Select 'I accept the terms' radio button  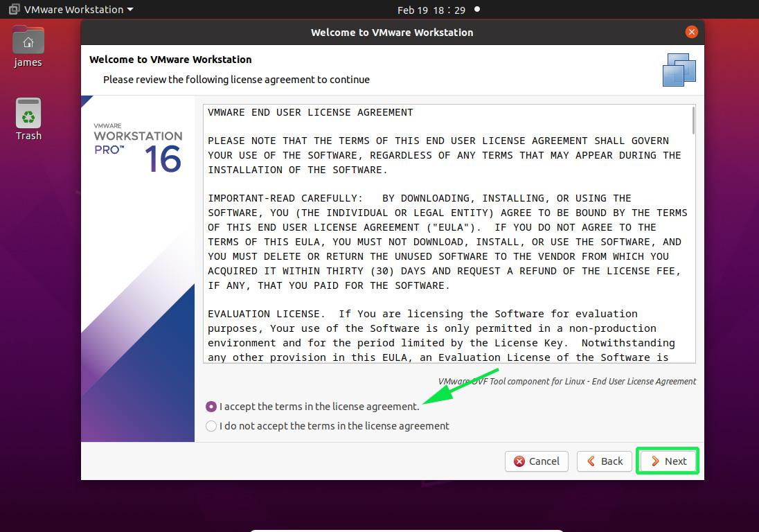[211, 407]
